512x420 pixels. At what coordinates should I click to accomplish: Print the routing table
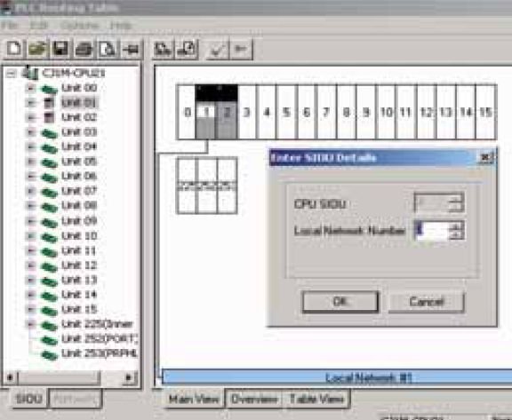tap(84, 49)
